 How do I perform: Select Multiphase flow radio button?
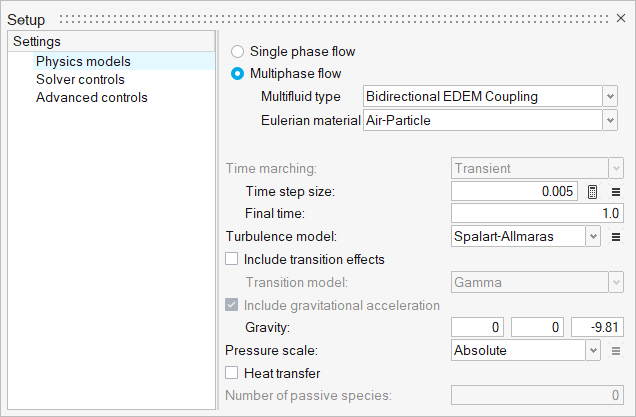(238, 73)
